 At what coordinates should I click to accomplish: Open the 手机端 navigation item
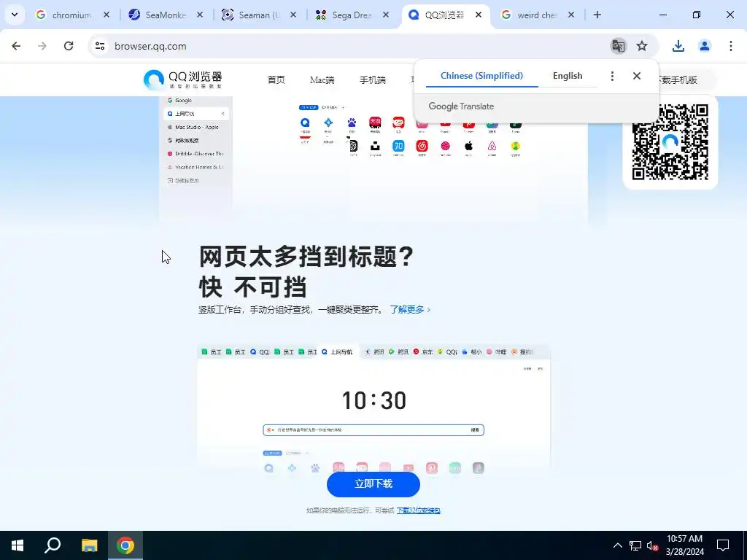tap(373, 80)
